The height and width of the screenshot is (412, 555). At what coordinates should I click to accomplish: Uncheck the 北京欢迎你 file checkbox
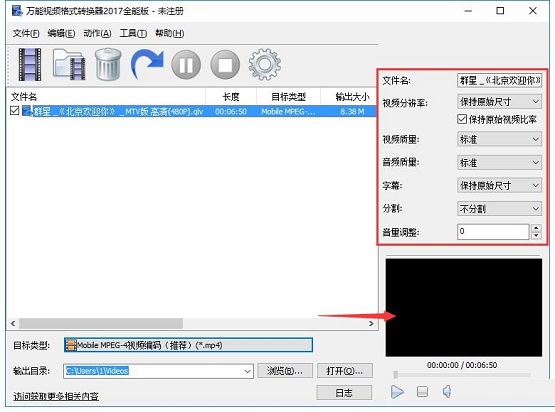click(15, 111)
